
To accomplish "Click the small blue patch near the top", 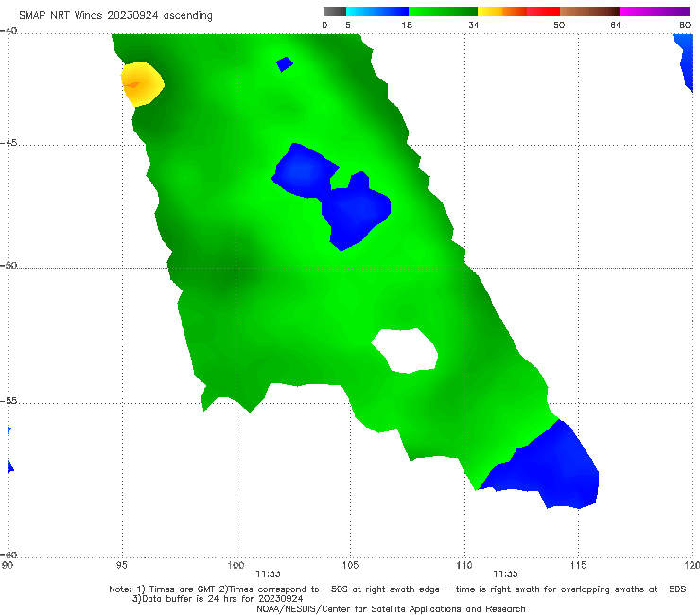I will [284, 64].
